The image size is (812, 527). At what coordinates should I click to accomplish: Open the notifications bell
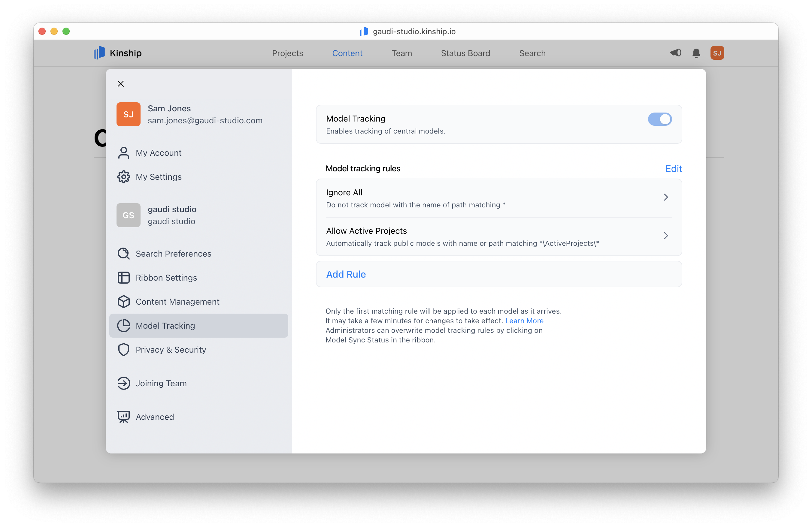[696, 53]
